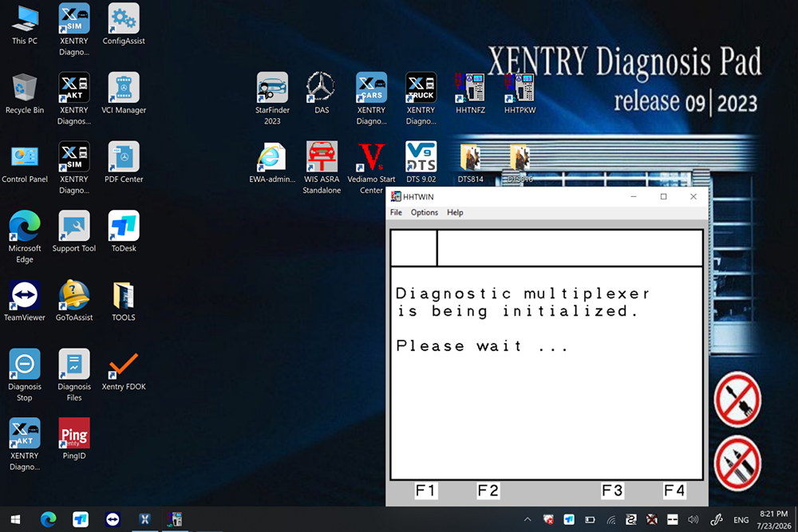798x532 pixels.
Task: Launch XENTRY Diagnosis Truck shortcut
Action: pos(421,99)
